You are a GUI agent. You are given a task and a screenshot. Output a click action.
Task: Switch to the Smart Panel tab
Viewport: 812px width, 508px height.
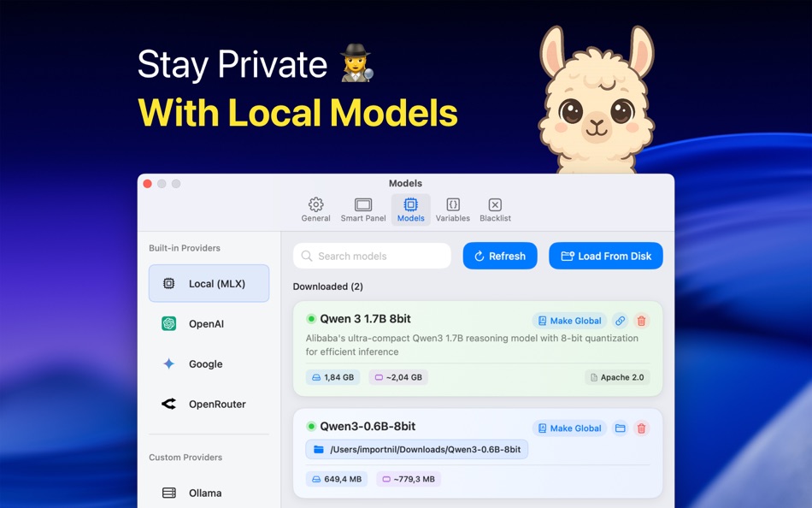pyautogui.click(x=363, y=210)
